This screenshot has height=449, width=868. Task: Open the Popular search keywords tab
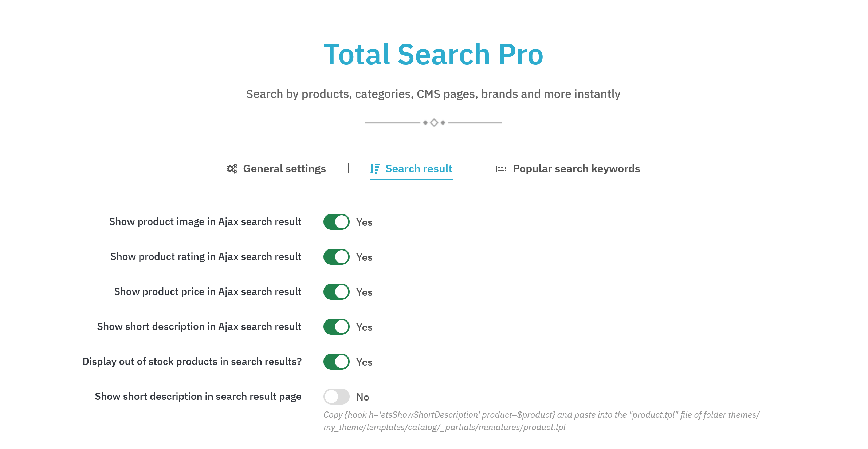[x=568, y=169]
